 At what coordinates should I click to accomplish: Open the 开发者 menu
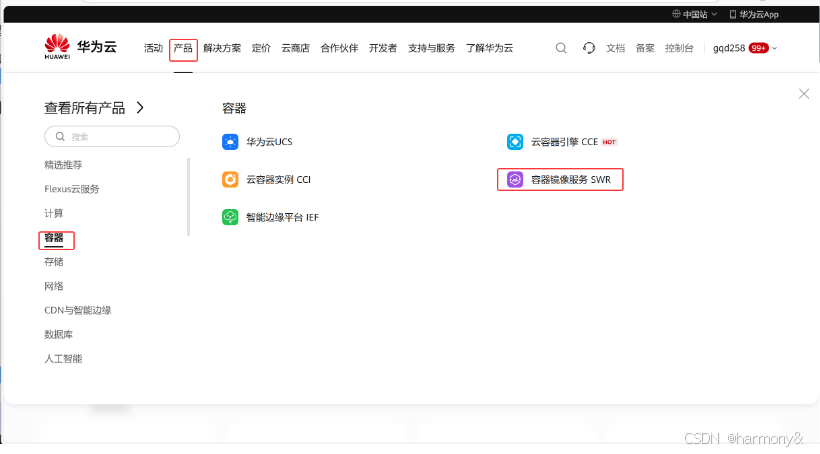pyautogui.click(x=383, y=48)
